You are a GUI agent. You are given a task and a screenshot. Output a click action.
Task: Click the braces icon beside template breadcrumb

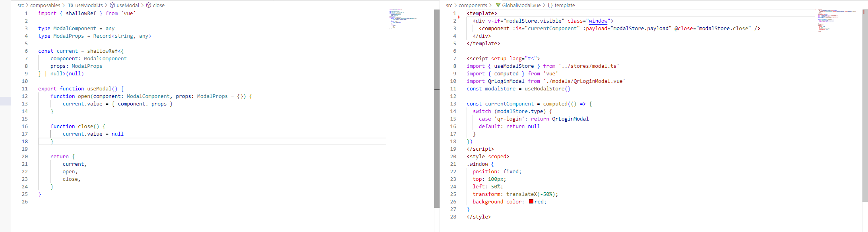pyautogui.click(x=550, y=5)
